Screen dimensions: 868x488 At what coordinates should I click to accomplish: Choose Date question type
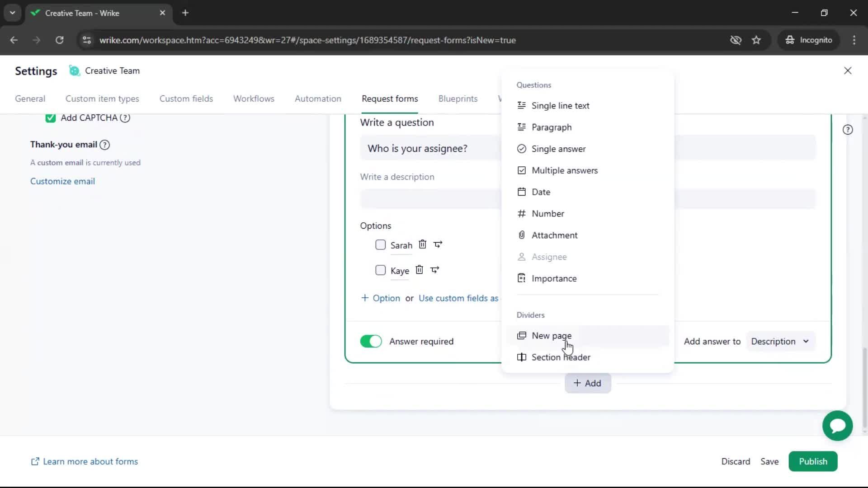587,192
